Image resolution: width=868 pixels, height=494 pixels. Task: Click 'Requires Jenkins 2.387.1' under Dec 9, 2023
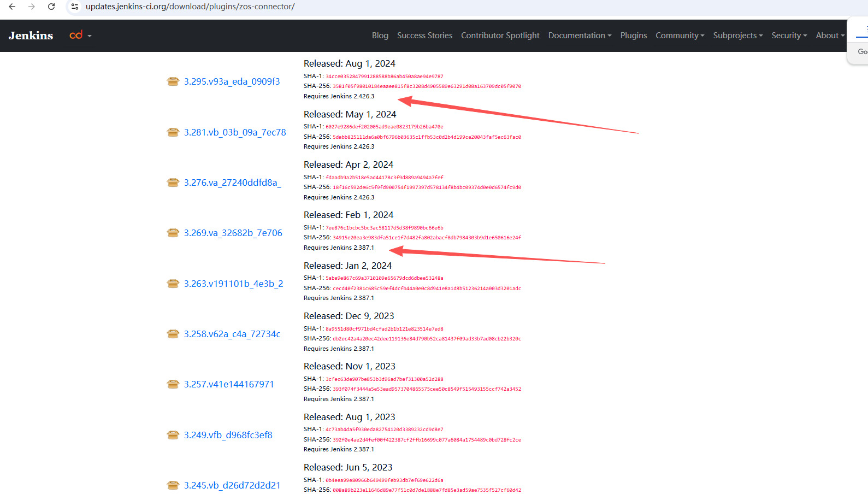[339, 349]
